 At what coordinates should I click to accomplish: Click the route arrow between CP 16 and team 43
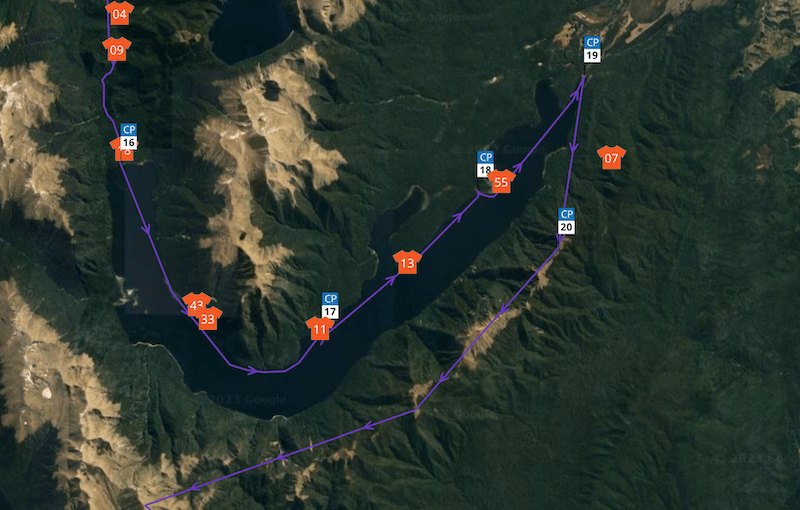pyautogui.click(x=147, y=230)
